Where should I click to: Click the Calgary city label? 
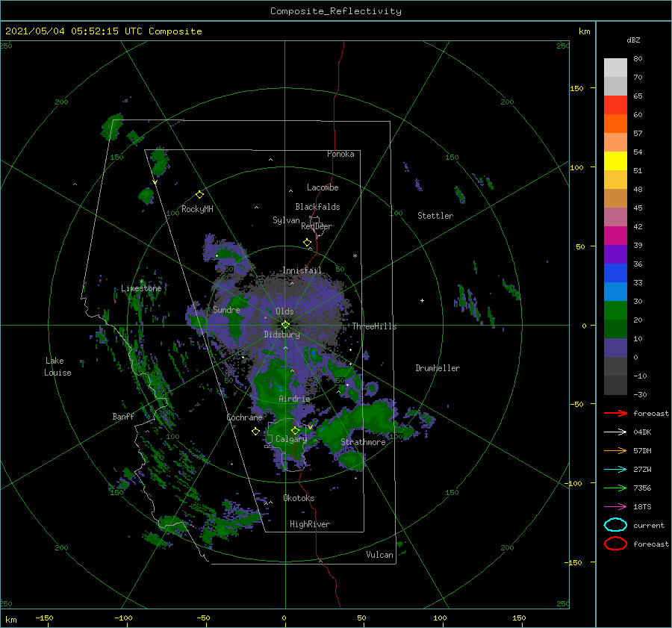291,439
